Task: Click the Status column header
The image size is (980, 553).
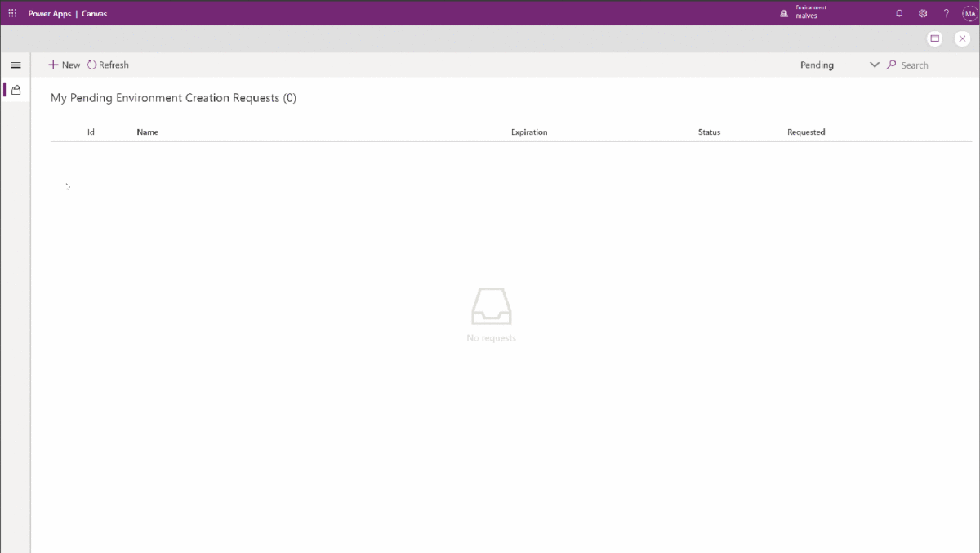Action: click(x=709, y=132)
